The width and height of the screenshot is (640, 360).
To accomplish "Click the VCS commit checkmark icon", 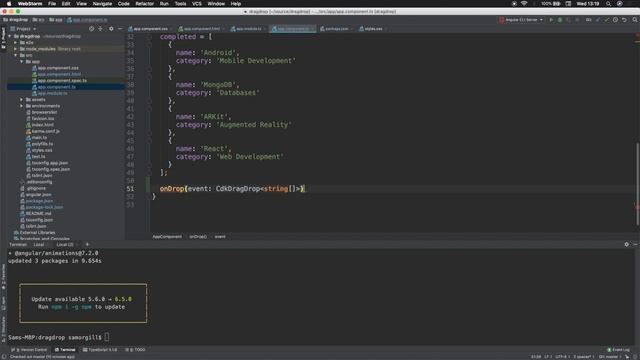I will pos(607,20).
